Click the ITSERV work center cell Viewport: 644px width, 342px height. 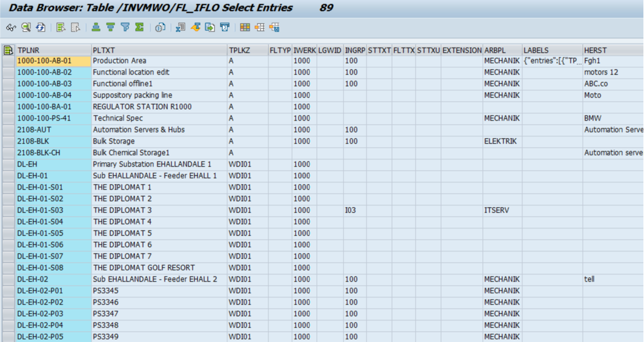tap(501, 211)
